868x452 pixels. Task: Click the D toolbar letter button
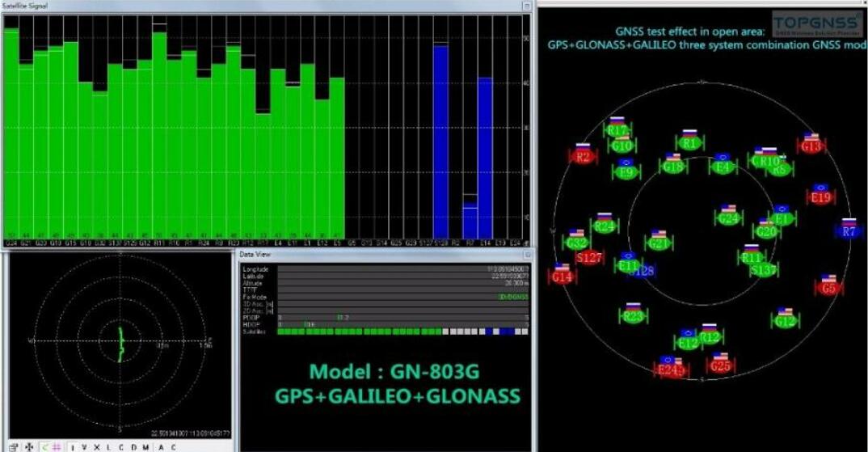(x=133, y=447)
